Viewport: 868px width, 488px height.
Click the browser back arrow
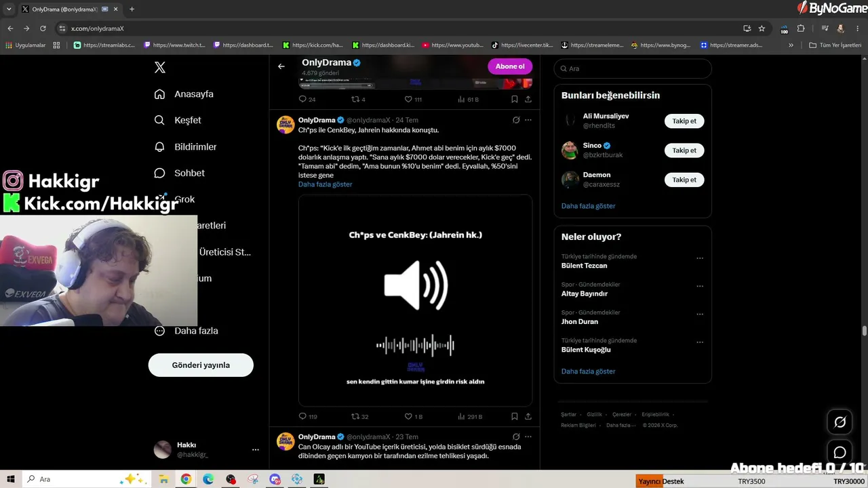click(10, 28)
